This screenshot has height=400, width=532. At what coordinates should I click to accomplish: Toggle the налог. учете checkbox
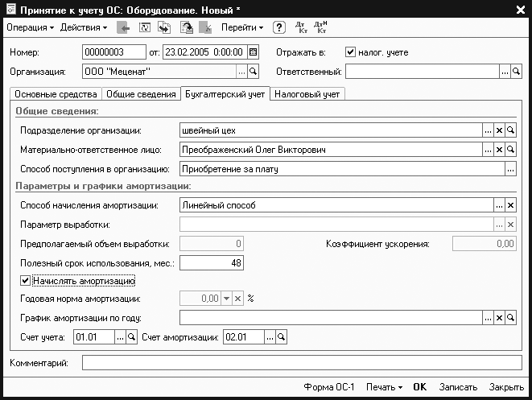[350, 52]
